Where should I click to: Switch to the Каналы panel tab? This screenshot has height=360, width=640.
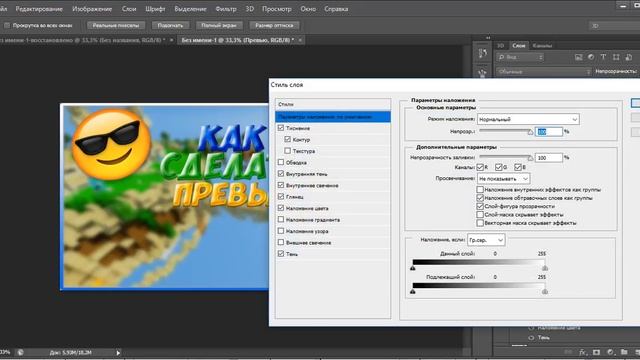tap(542, 46)
